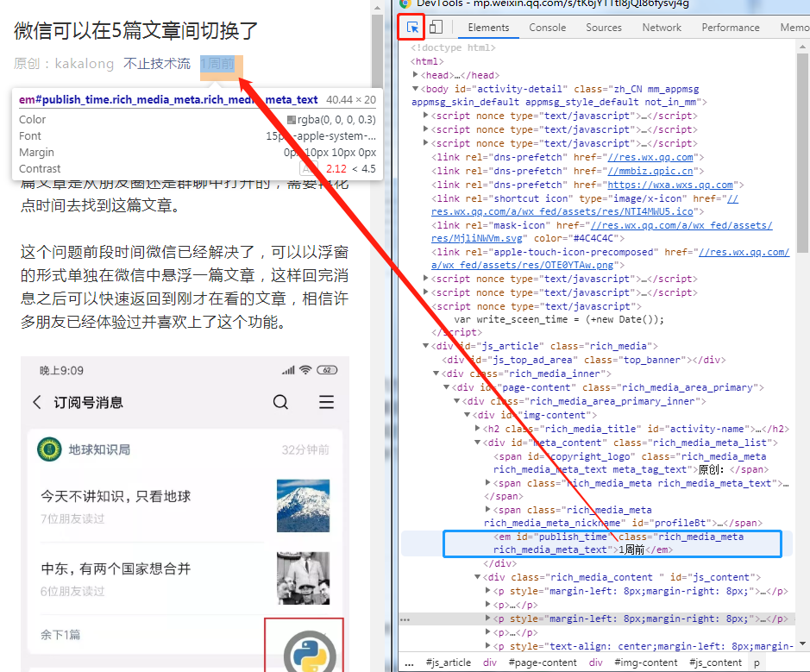Viewport: 810px width, 672px height.
Task: Open the https://wxa.wxs.qq.com href link
Action: pos(670,185)
